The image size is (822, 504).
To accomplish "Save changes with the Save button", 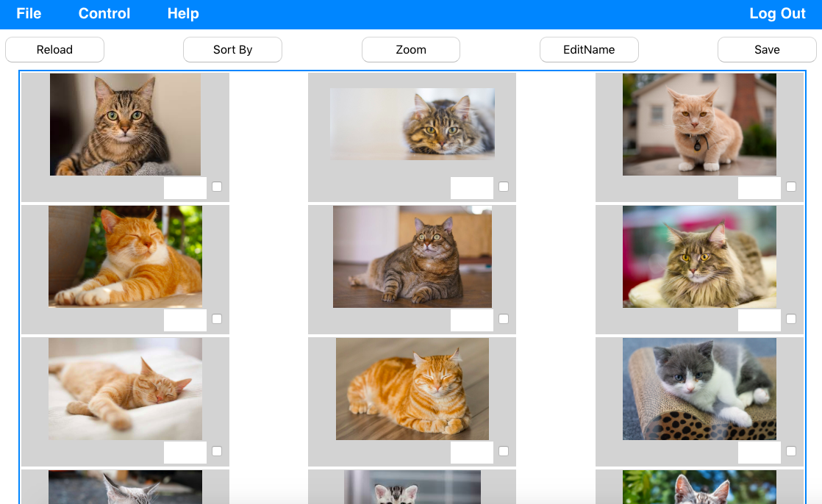I will tap(767, 50).
